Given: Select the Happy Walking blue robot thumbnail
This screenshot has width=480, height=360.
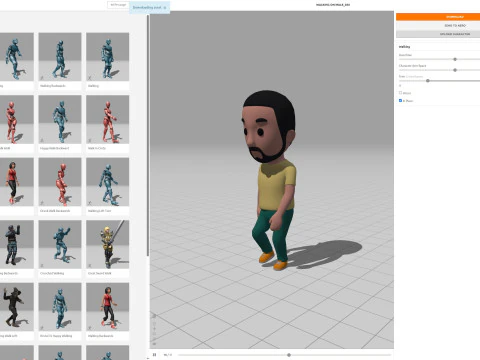Looking at the screenshot, I should point(60,307).
